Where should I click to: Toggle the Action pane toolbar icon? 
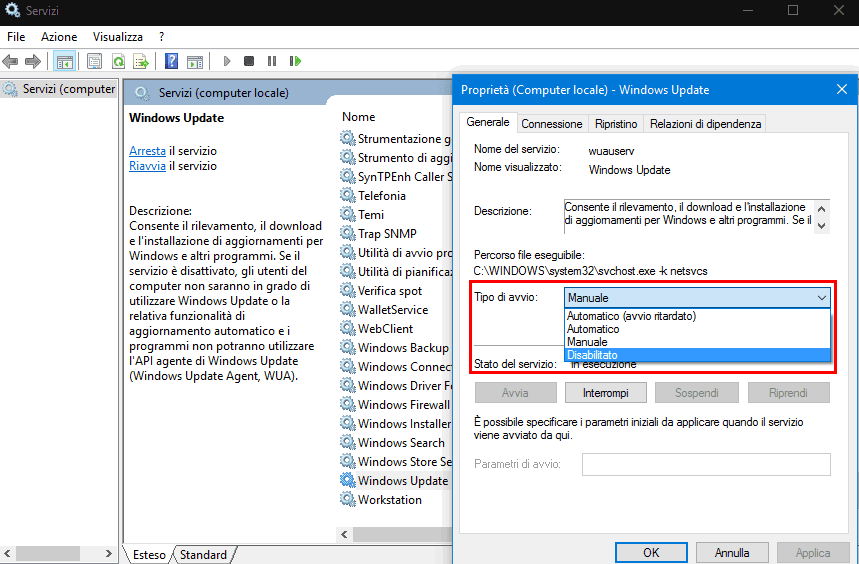tap(195, 61)
